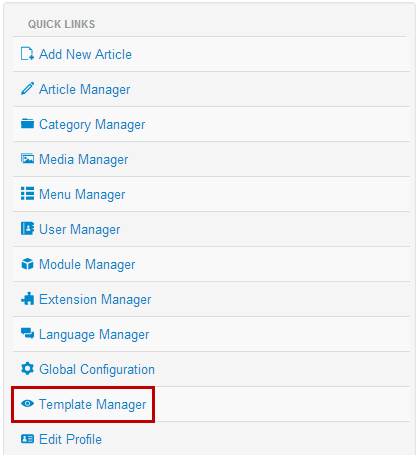Click the eye icon for Template Manager
Screen dimensions: 419x455
click(27, 404)
